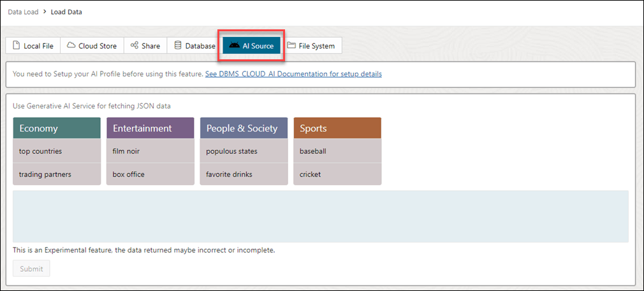
Task: Click the File System folder icon
Action: click(x=291, y=46)
